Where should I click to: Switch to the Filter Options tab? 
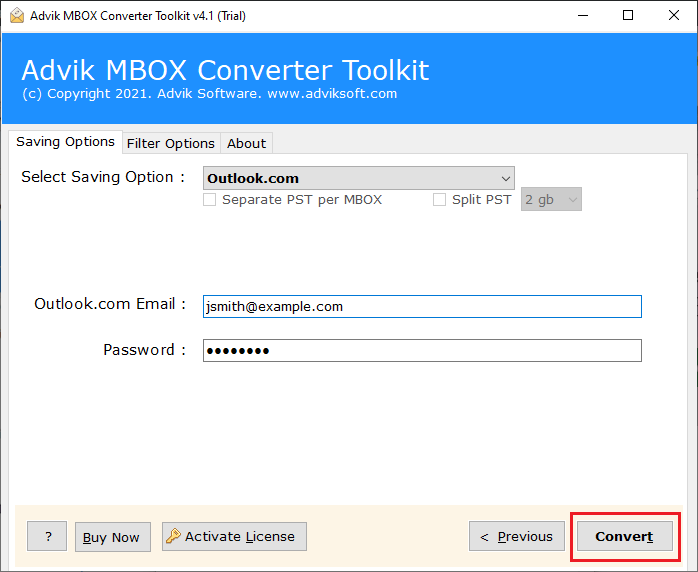tap(171, 143)
